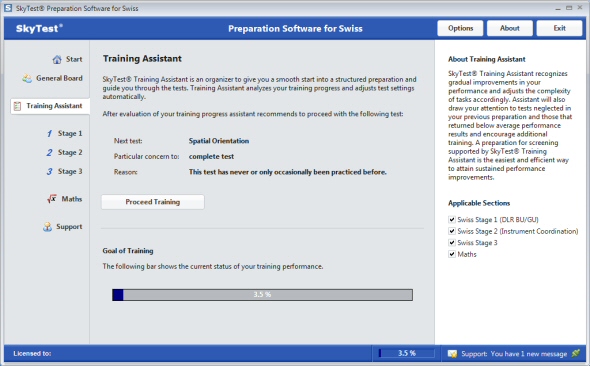Click the 'Spatial Orientation' next test text
The height and width of the screenshot is (366, 590).
pos(219,141)
